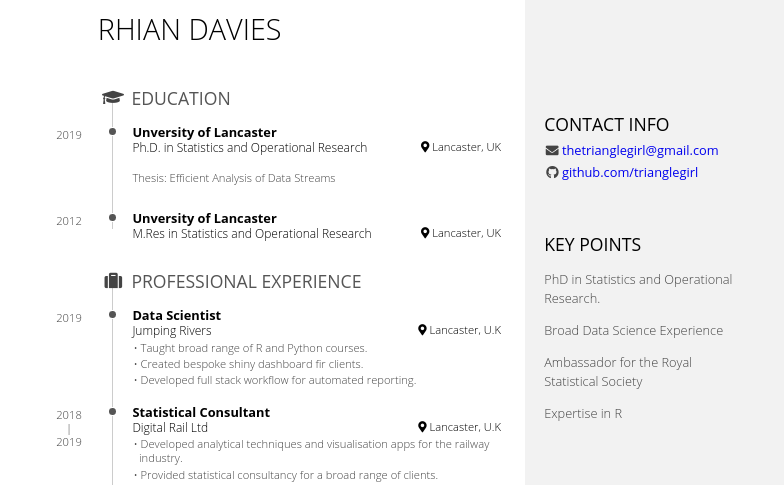Screen dimensions: 784x485
Task: Click the thesis title text
Action: click(233, 178)
